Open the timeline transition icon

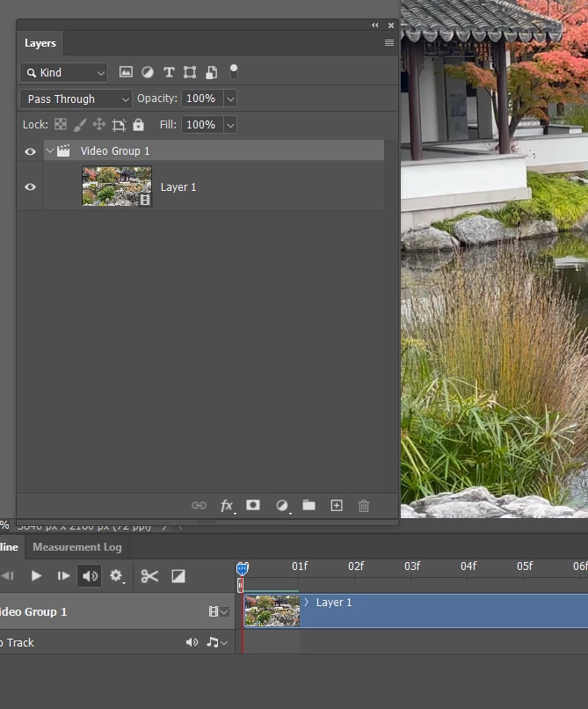click(x=178, y=576)
